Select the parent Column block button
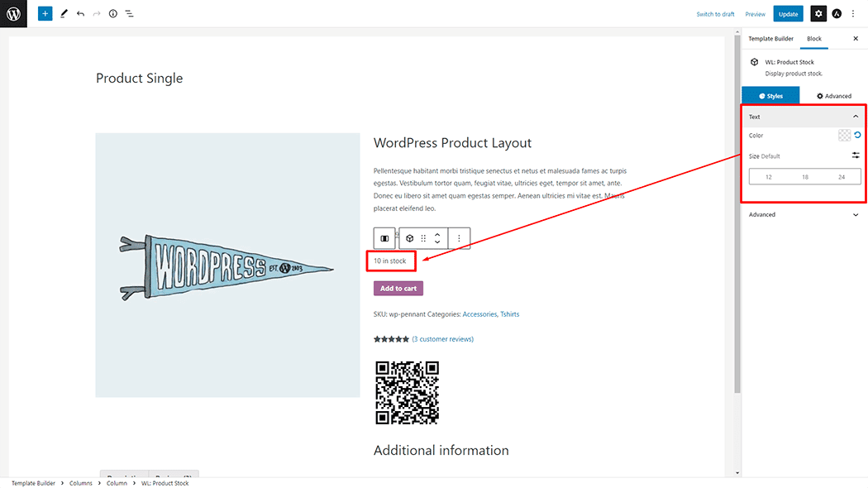This screenshot has height=488, width=868. click(x=384, y=238)
